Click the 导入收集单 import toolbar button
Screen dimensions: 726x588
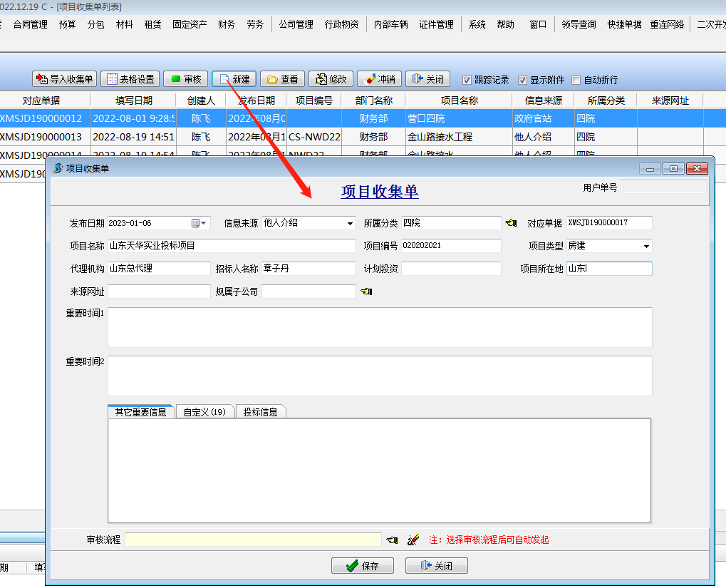[65, 79]
